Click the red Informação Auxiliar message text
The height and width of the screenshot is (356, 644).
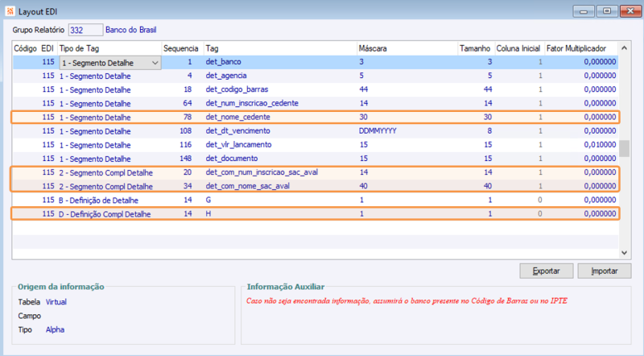[407, 301]
